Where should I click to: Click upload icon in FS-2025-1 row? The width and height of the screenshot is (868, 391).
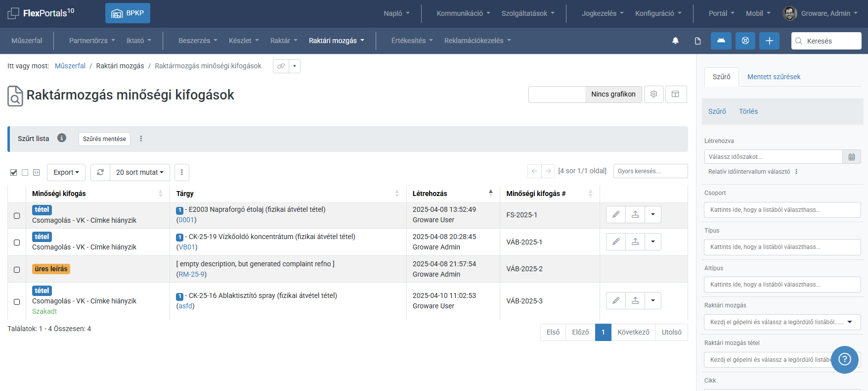pyautogui.click(x=635, y=214)
